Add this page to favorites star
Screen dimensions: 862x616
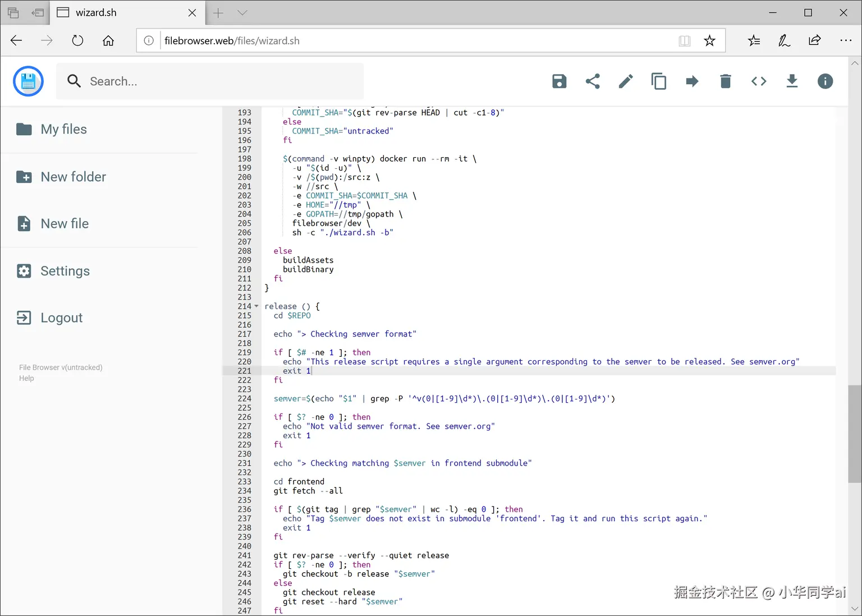click(x=710, y=40)
